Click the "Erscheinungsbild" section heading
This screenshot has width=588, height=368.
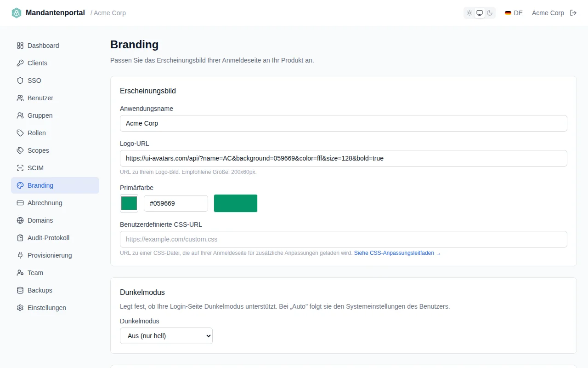point(148,91)
